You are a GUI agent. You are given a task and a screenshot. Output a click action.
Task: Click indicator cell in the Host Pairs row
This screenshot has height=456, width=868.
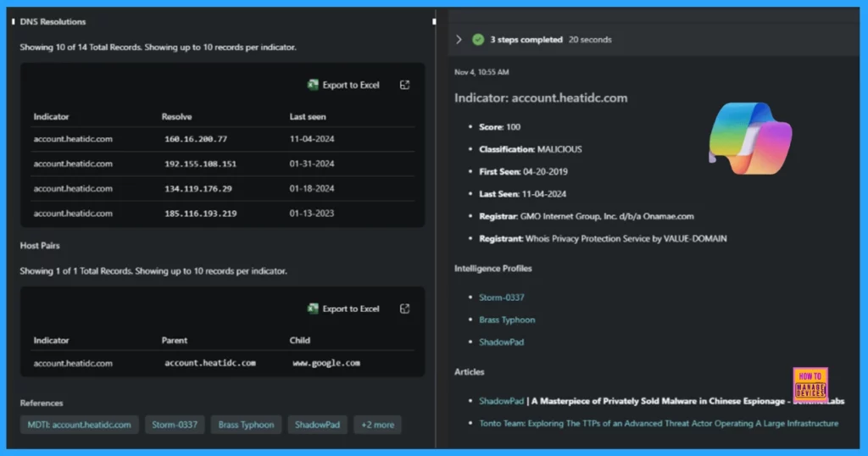73,364
